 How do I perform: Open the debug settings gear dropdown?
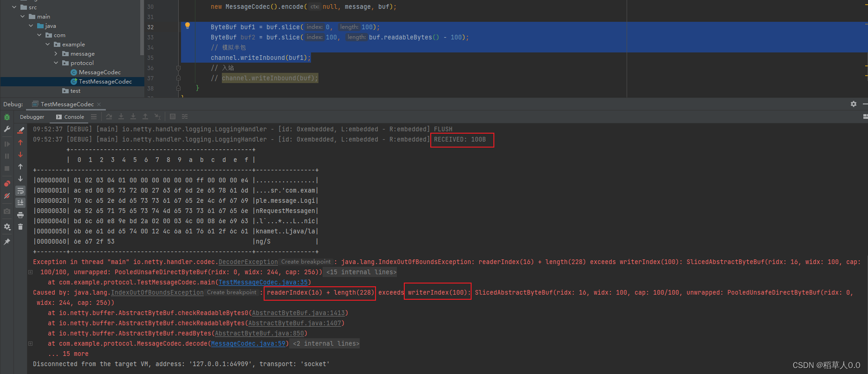pos(7,226)
